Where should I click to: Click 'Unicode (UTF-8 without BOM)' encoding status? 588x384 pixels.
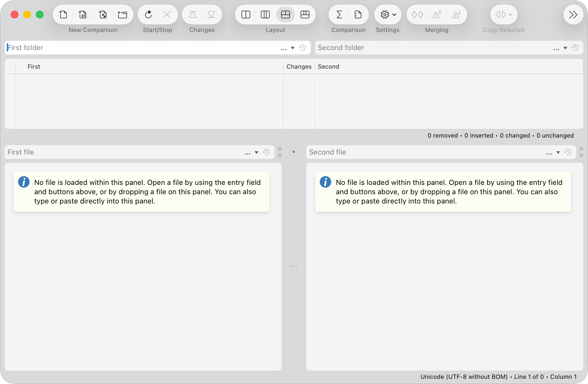point(464,377)
